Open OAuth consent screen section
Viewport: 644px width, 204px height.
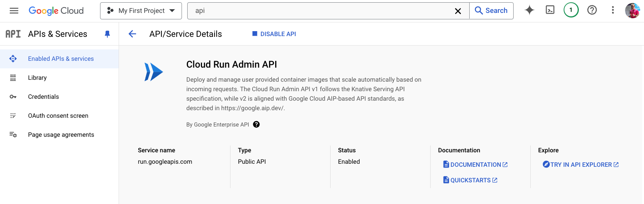click(58, 116)
